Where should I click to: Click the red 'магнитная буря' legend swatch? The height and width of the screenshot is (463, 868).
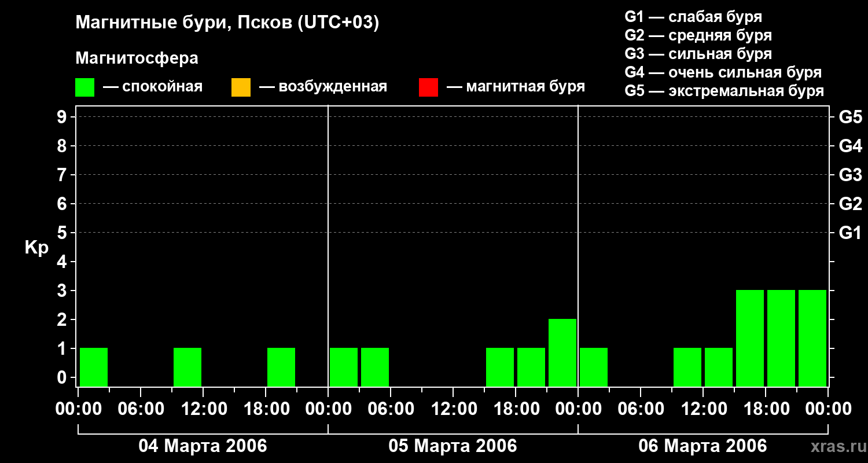pyautogui.click(x=428, y=87)
